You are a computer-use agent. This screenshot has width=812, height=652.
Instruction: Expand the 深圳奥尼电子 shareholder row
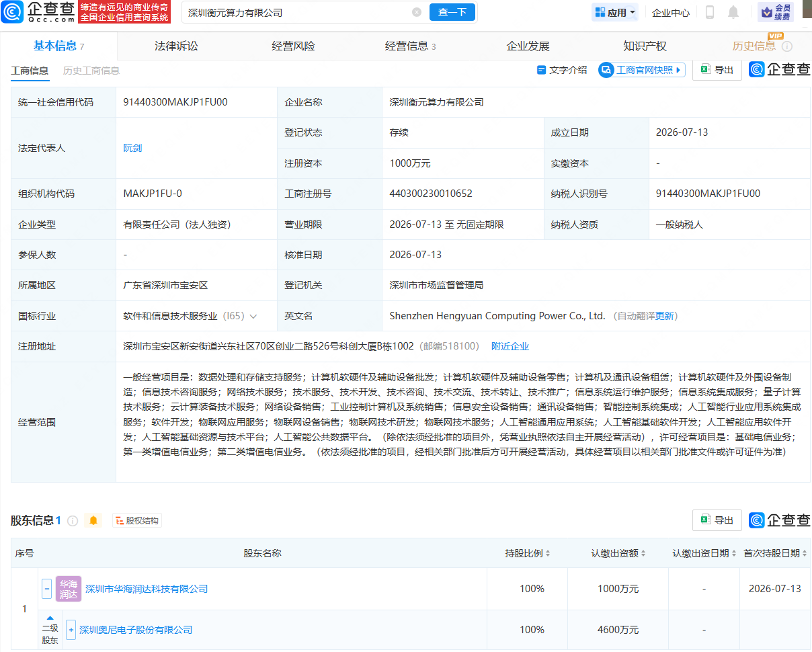tap(71, 630)
